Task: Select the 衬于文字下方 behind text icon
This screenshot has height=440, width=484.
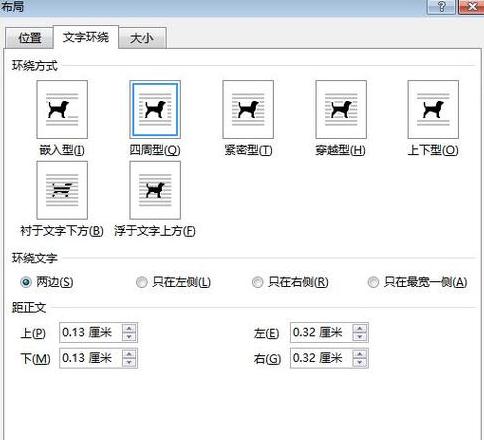Action: tap(62, 190)
